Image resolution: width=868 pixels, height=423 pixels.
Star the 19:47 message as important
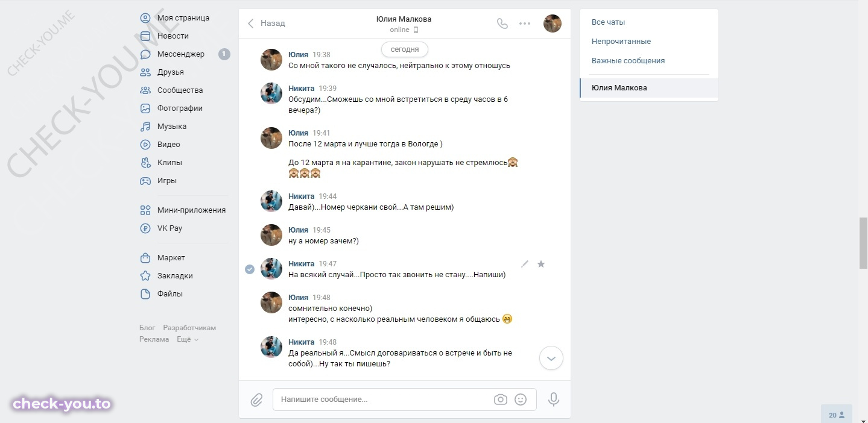click(x=541, y=264)
